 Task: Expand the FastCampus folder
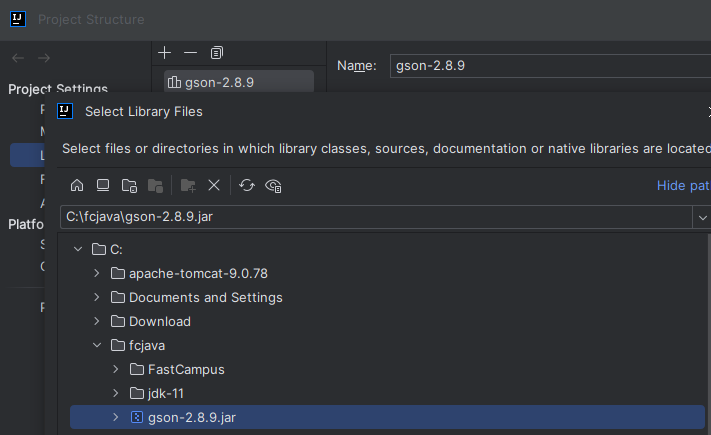pyautogui.click(x=116, y=369)
